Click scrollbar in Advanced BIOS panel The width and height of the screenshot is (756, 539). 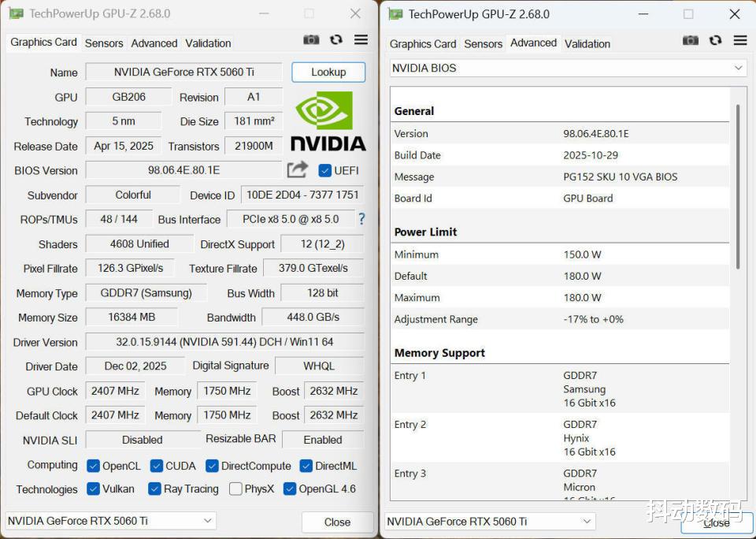[738, 186]
